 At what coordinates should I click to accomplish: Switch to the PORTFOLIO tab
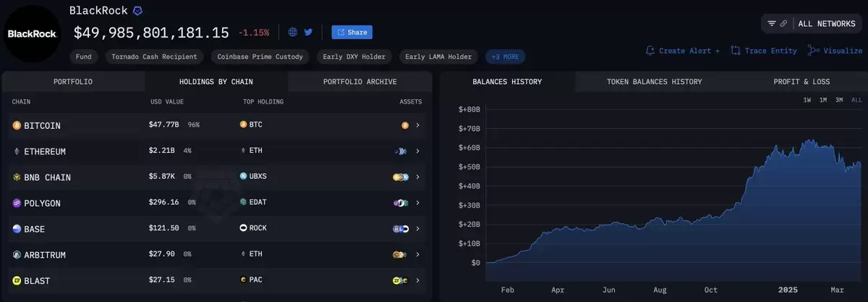tap(73, 82)
